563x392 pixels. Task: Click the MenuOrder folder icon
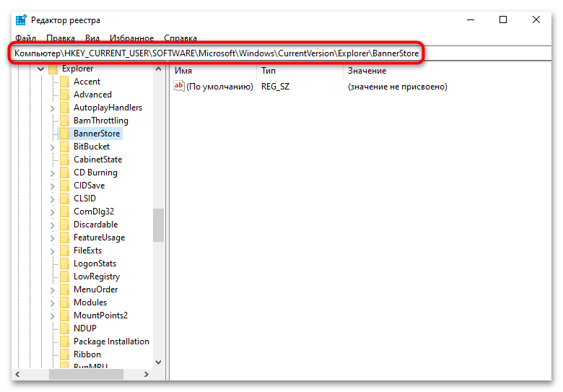pos(65,289)
